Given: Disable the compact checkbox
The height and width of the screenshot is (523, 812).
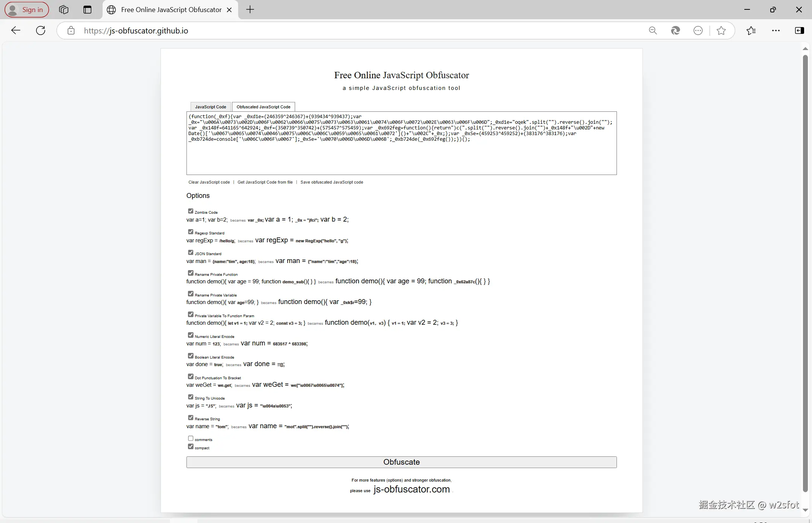Looking at the screenshot, I should pos(191,447).
